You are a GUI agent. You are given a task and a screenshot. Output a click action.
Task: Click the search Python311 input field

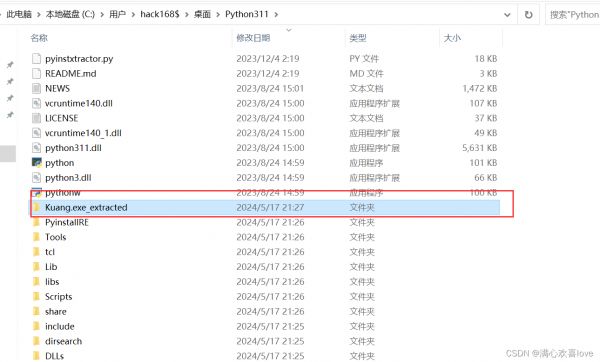(573, 15)
